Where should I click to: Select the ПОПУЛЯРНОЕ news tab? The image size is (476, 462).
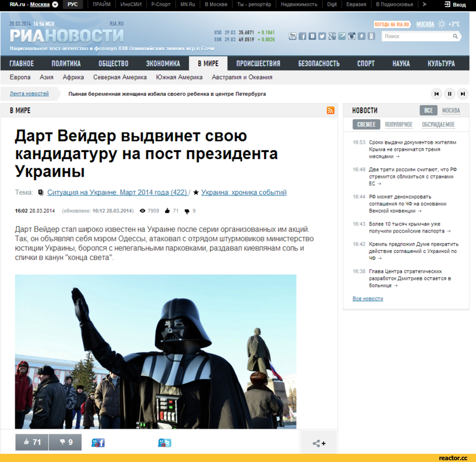coord(399,124)
